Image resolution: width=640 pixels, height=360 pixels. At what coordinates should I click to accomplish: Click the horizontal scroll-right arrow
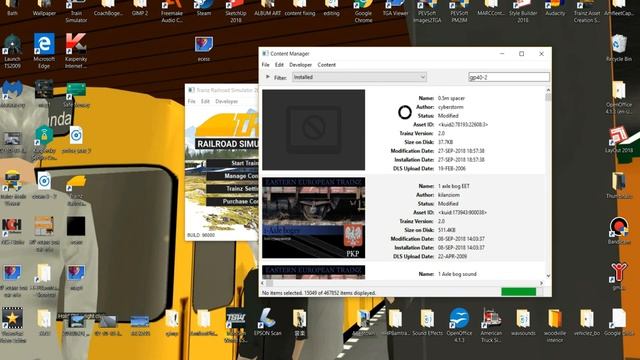tap(542, 283)
